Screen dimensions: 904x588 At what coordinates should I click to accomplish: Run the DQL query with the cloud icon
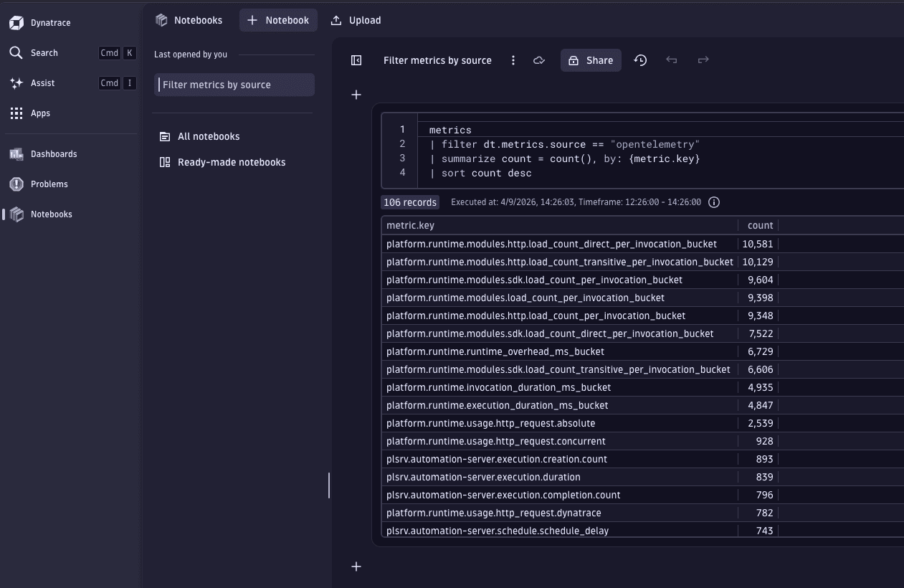(x=539, y=60)
